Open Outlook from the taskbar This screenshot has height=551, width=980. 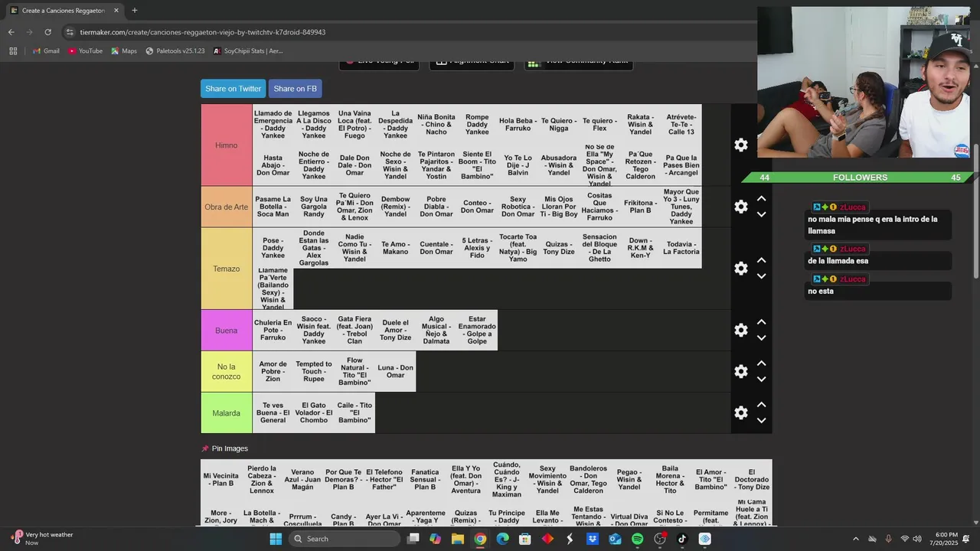click(615, 539)
